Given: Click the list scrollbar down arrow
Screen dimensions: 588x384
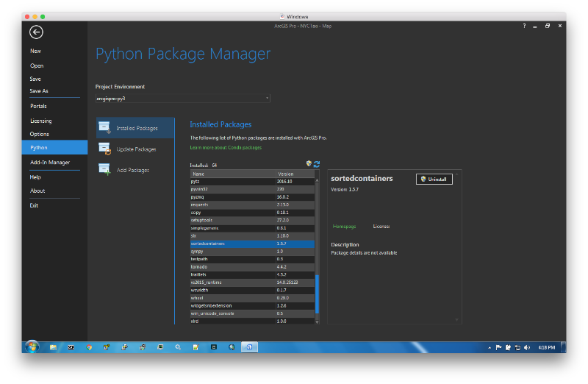Looking at the screenshot, I should coord(318,321).
